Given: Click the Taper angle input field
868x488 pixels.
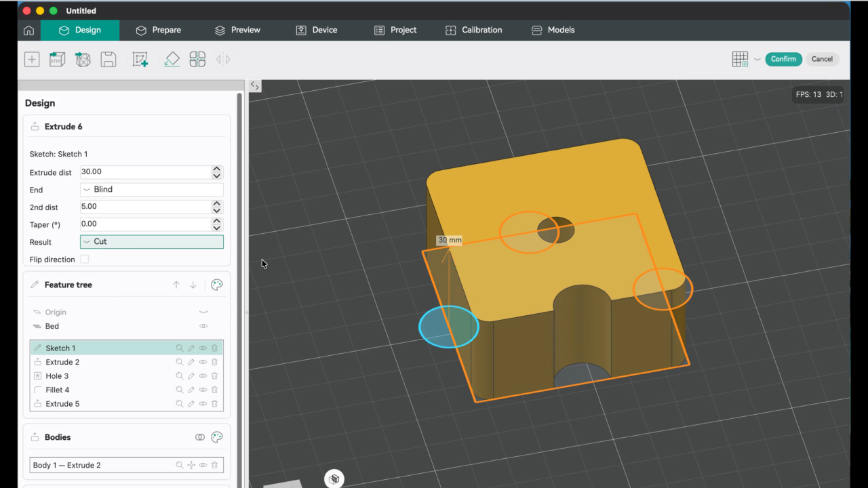Looking at the screenshot, I should click(x=145, y=224).
